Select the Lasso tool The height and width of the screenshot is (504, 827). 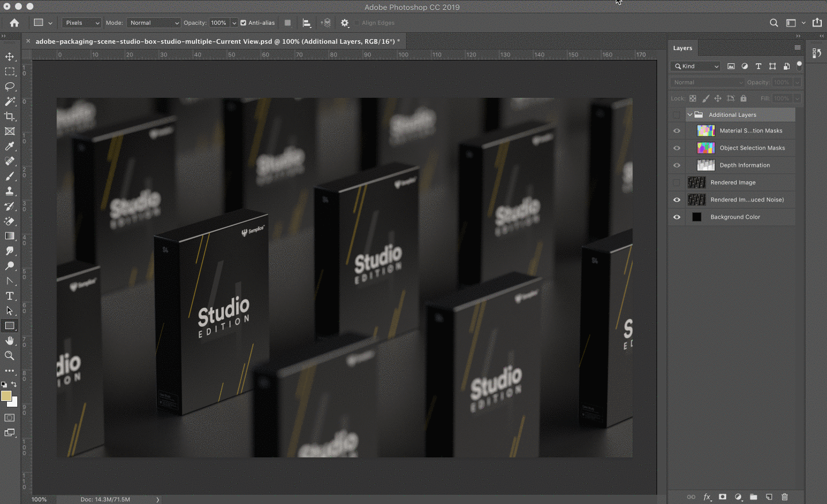pyautogui.click(x=10, y=86)
